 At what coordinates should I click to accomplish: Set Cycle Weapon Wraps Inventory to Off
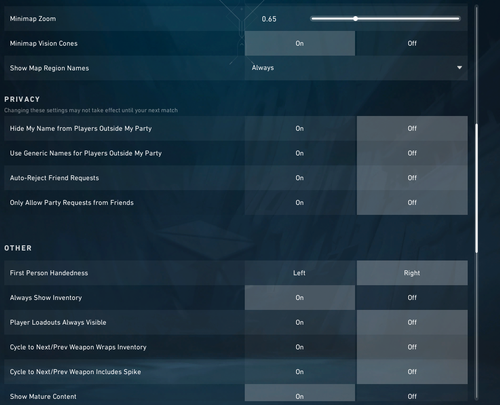[412, 347]
